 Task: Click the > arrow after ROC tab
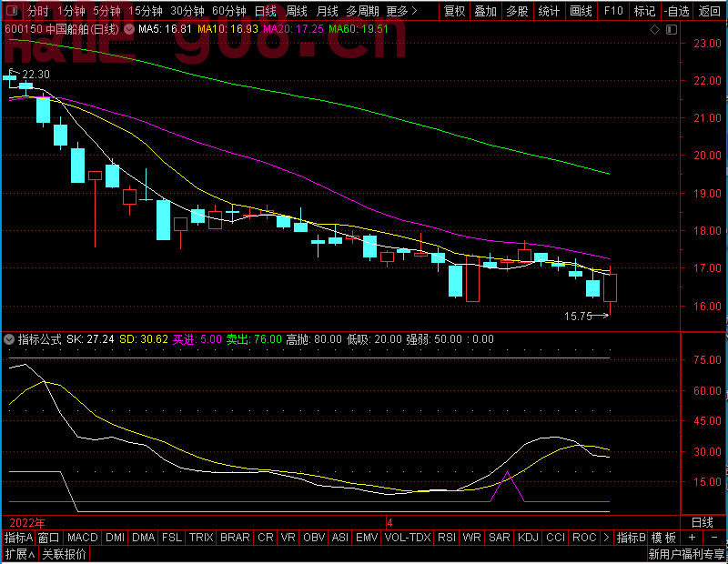tap(606, 538)
